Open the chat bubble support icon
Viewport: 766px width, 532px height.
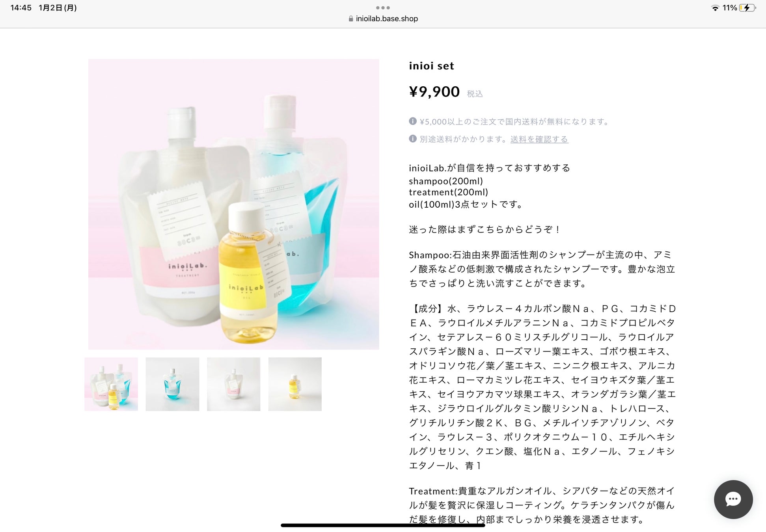pyautogui.click(x=733, y=499)
